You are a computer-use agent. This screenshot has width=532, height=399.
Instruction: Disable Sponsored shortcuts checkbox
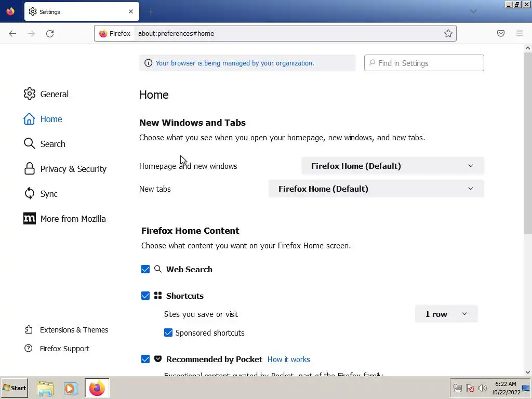[x=168, y=333]
